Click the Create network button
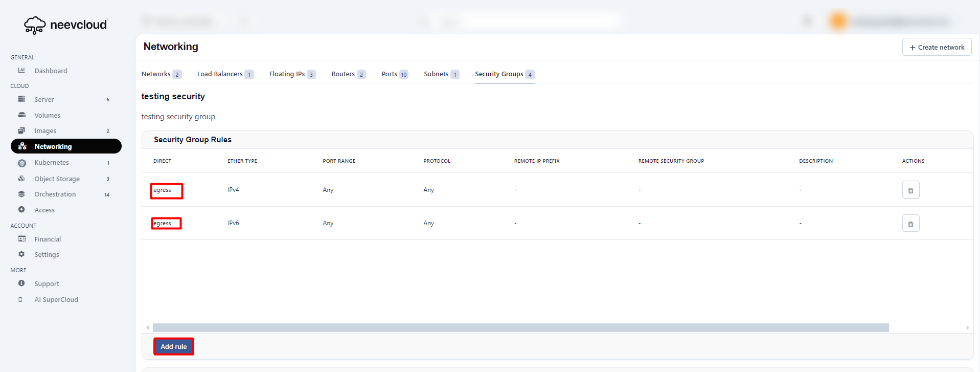Screen dimensions: 980x372 tap(936, 47)
